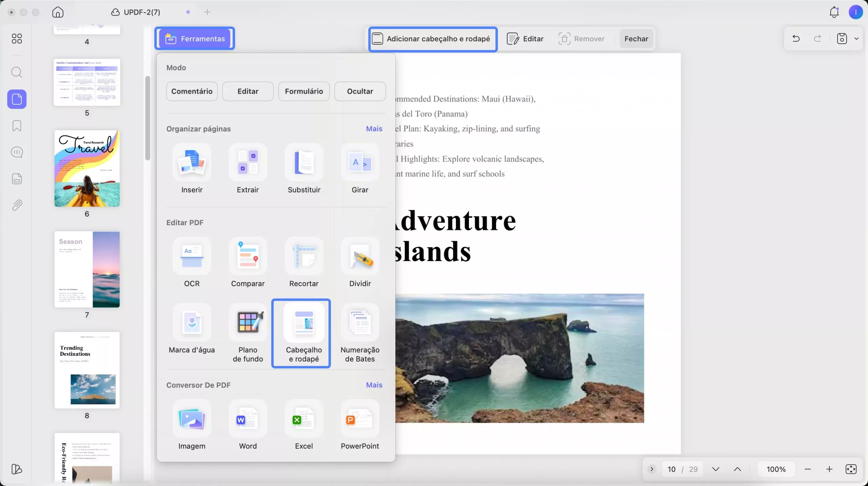Open the Dividir tool
The image size is (868, 486).
pyautogui.click(x=360, y=263)
